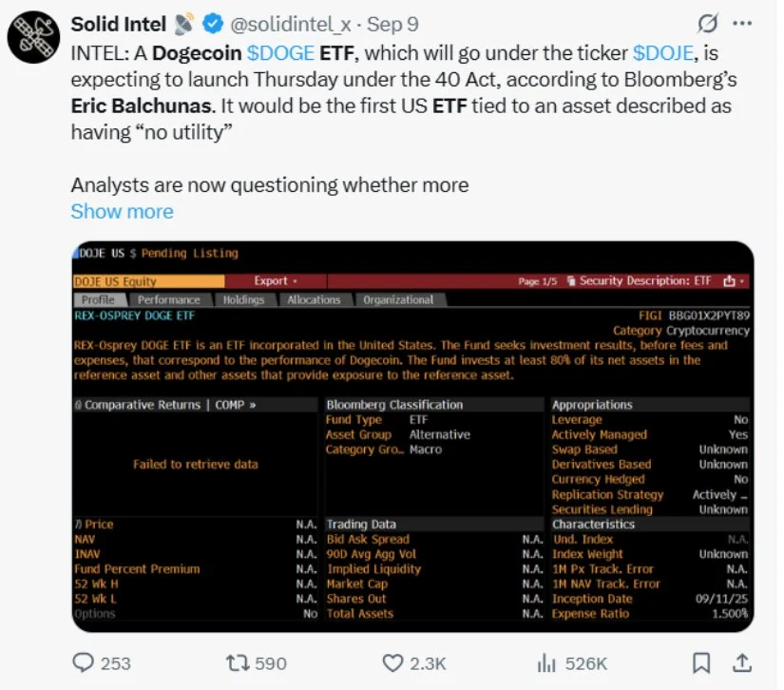Open the $DOGE cashtag link

[280, 53]
